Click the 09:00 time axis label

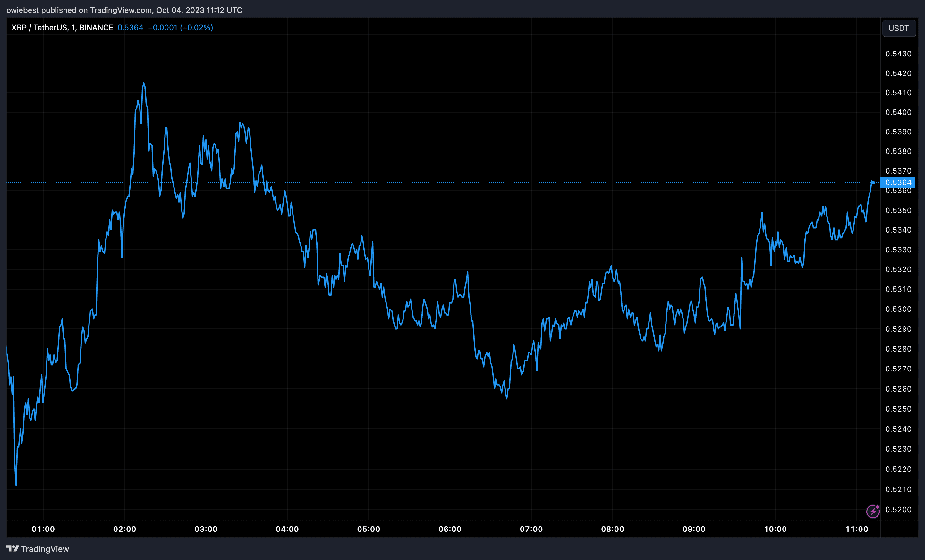pyautogui.click(x=694, y=529)
